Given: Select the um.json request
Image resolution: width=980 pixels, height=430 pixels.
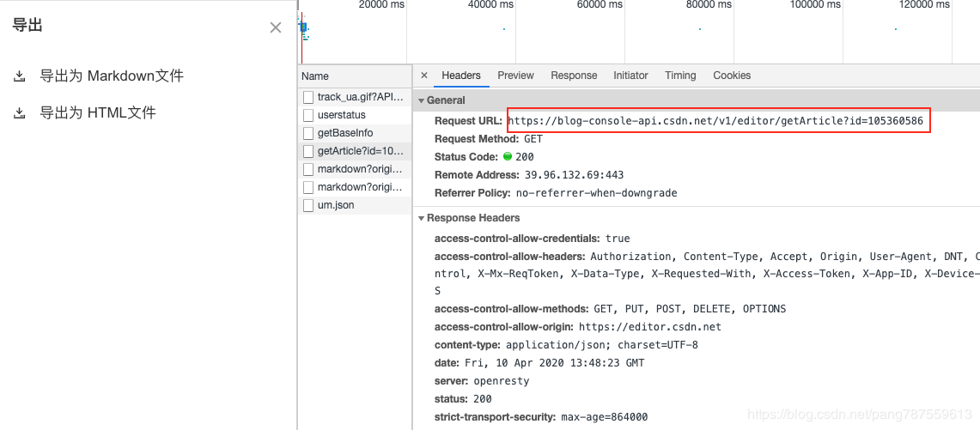Looking at the screenshot, I should [x=355, y=205].
